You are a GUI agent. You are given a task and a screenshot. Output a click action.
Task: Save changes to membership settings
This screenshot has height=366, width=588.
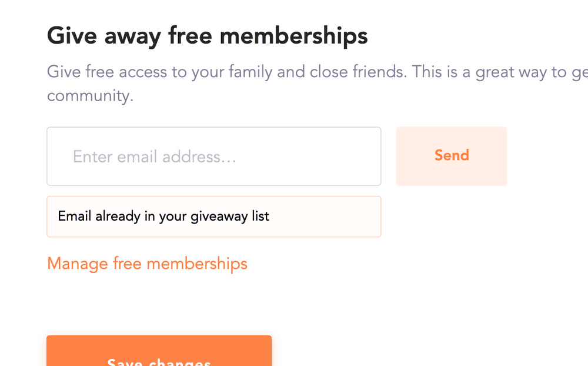tap(159, 351)
